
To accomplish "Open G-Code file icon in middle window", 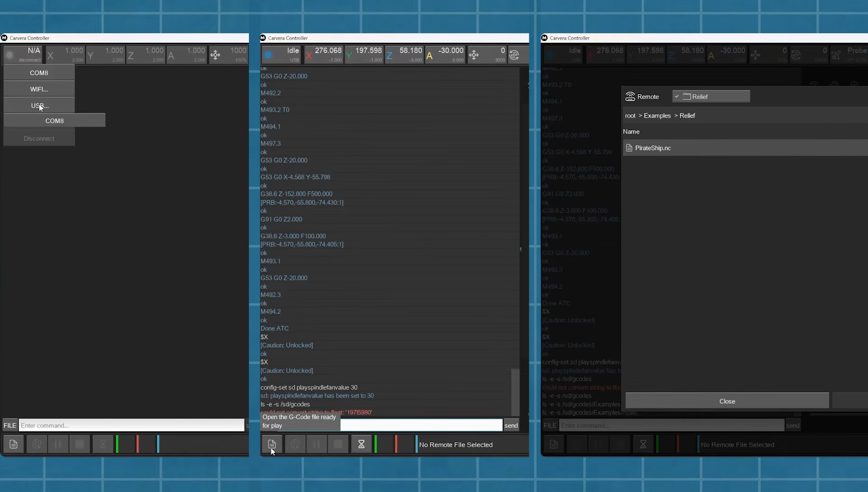I will pos(272,444).
